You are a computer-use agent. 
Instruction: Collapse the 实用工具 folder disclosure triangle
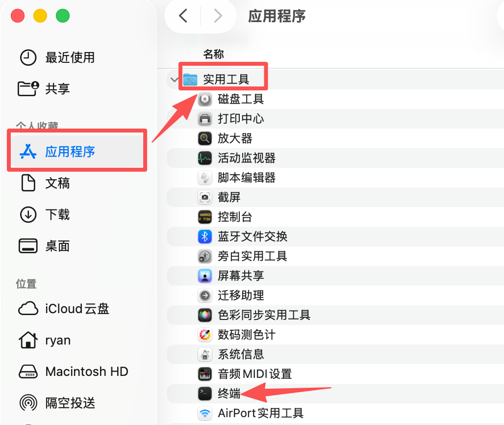(174, 79)
